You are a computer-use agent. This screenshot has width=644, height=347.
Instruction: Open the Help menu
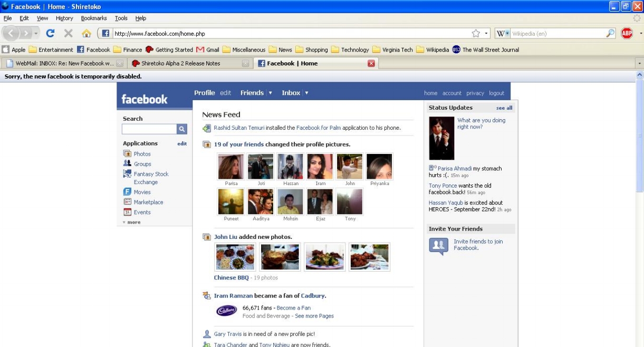[x=141, y=18]
